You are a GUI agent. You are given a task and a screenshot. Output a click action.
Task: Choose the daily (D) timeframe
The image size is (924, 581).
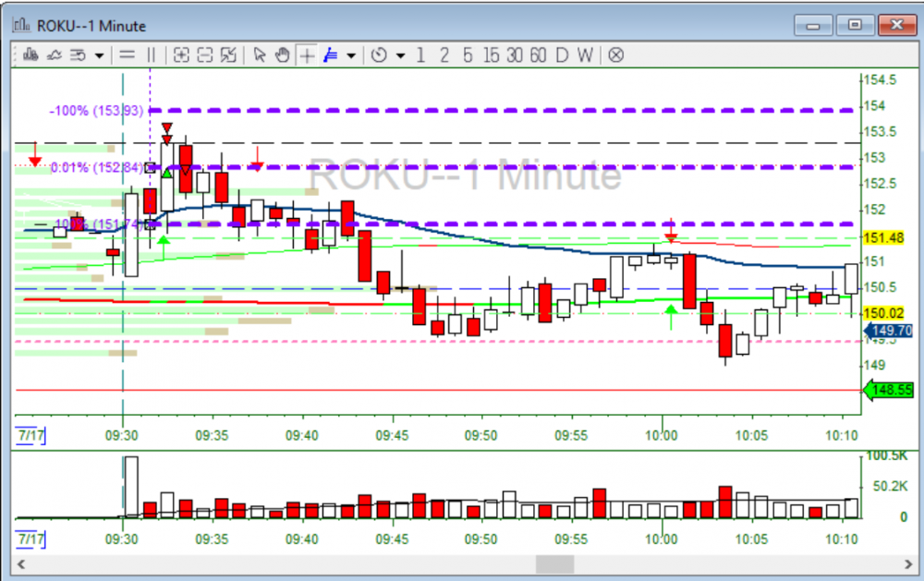(561, 54)
